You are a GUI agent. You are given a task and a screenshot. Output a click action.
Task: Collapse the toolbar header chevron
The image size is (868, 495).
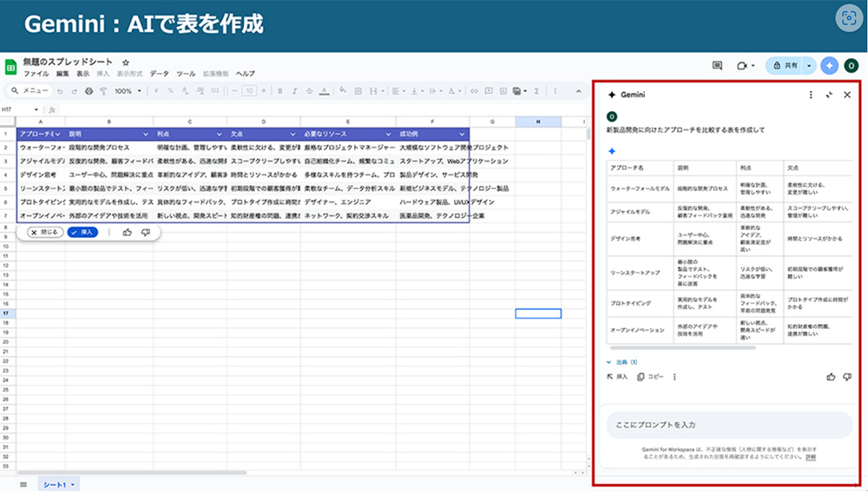pyautogui.click(x=578, y=91)
